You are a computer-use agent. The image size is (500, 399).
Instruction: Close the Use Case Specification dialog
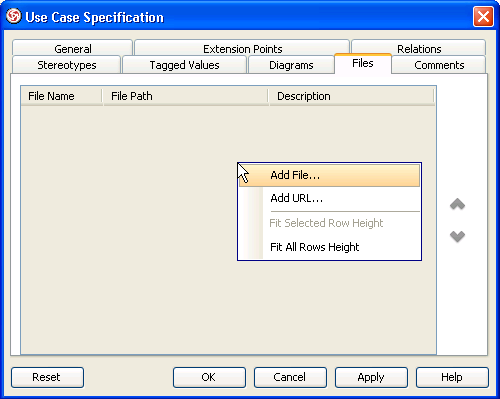point(483,16)
